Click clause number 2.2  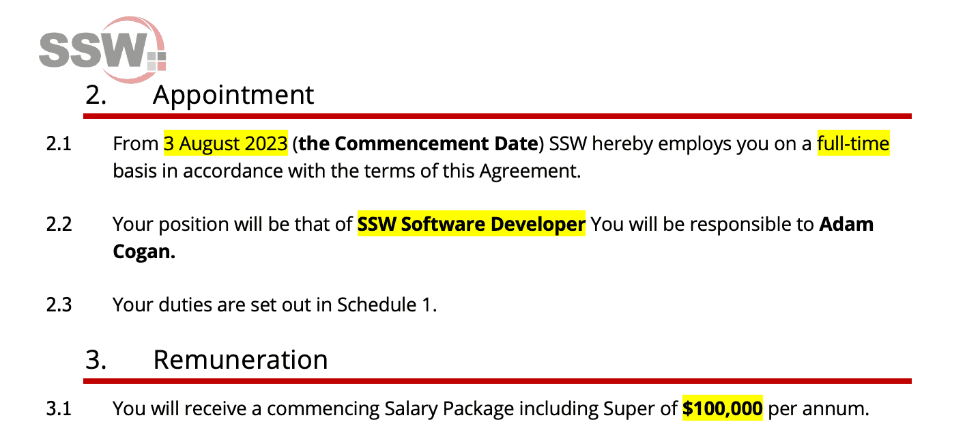click(x=59, y=225)
